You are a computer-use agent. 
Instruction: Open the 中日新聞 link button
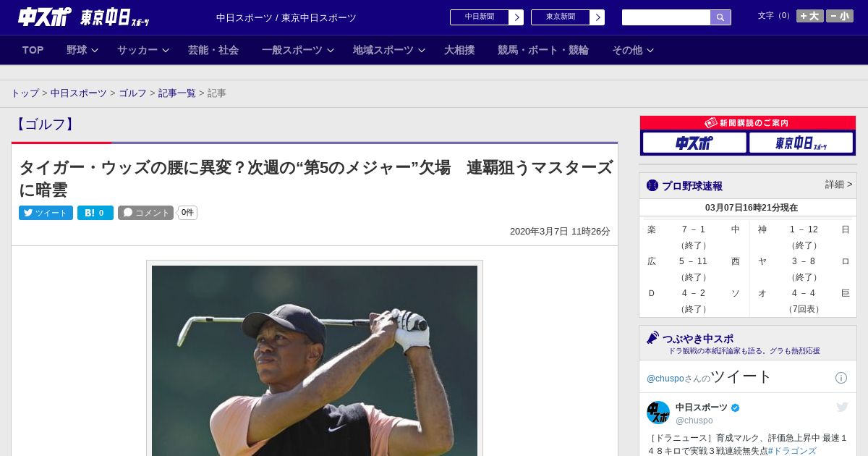coord(480,17)
